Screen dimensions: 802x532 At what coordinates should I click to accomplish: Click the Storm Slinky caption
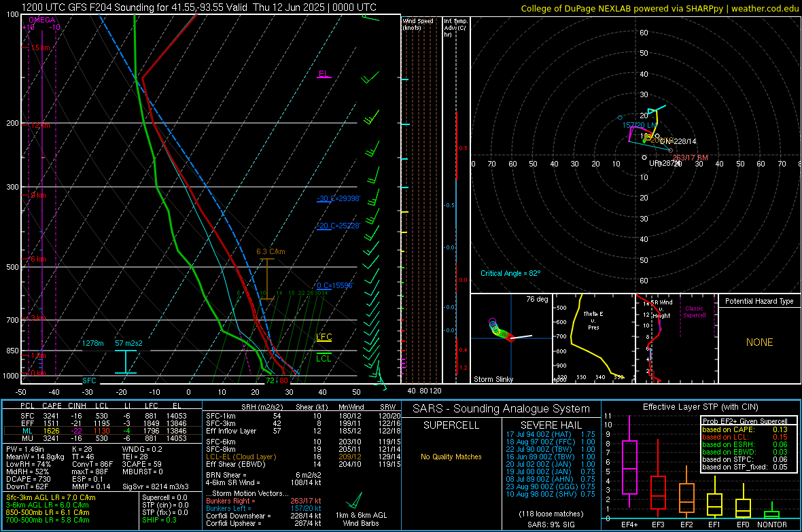(x=493, y=379)
